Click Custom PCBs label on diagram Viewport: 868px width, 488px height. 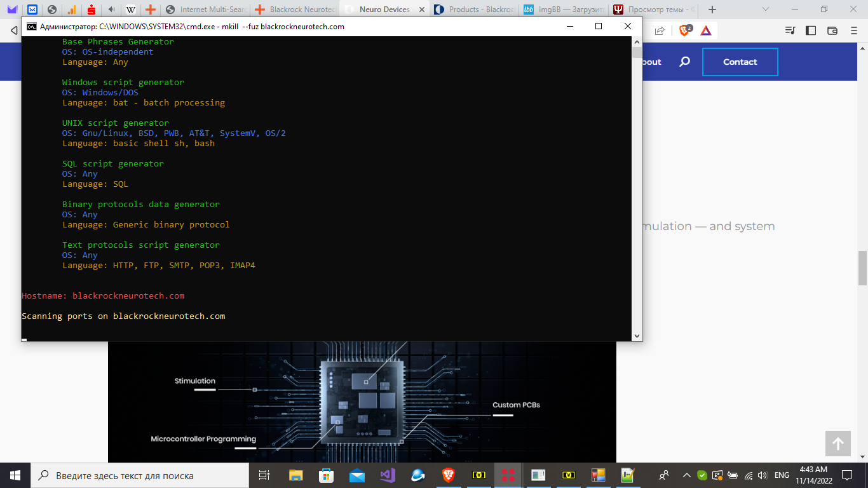[516, 405]
